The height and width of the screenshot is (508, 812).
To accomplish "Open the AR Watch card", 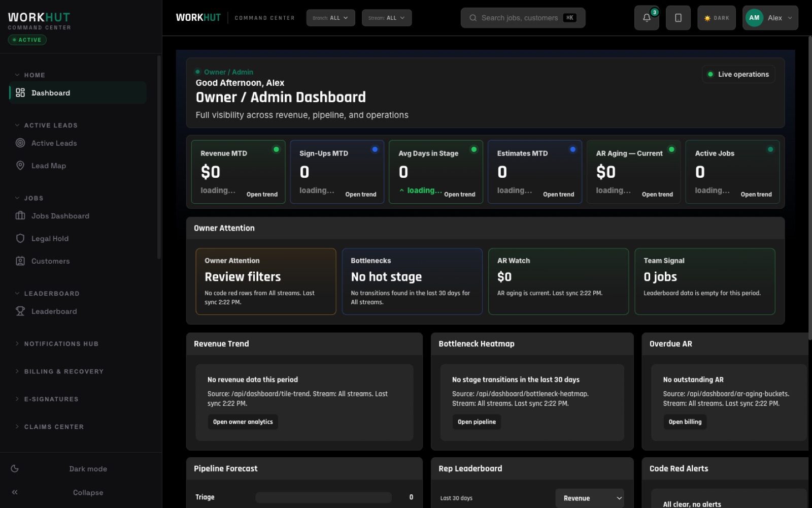I will (558, 281).
